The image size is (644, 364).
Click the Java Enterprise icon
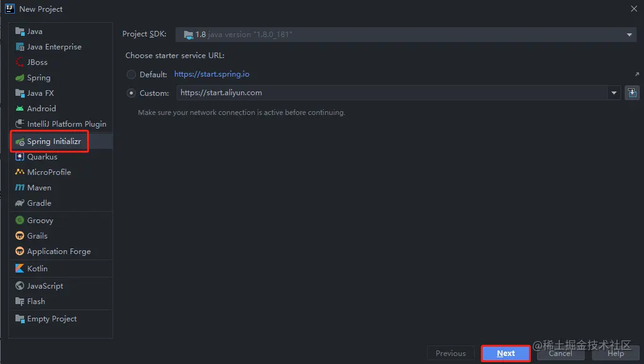(x=20, y=47)
